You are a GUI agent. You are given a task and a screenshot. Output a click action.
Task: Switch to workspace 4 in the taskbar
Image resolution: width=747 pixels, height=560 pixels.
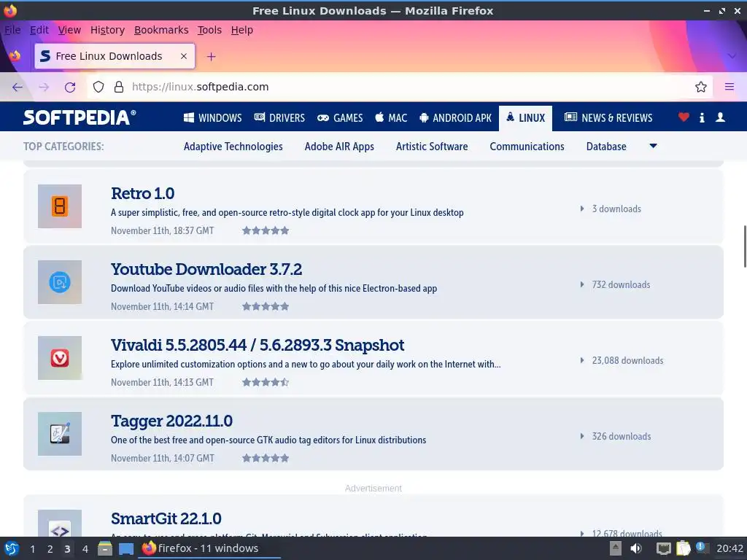(85, 549)
